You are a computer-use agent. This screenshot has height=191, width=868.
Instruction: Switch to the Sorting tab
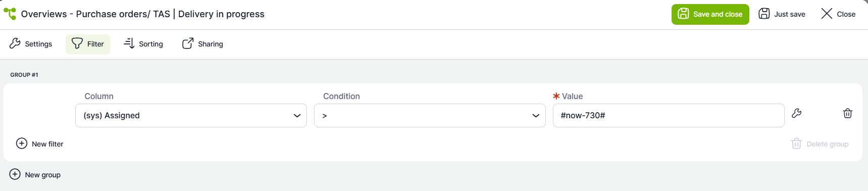tap(144, 44)
